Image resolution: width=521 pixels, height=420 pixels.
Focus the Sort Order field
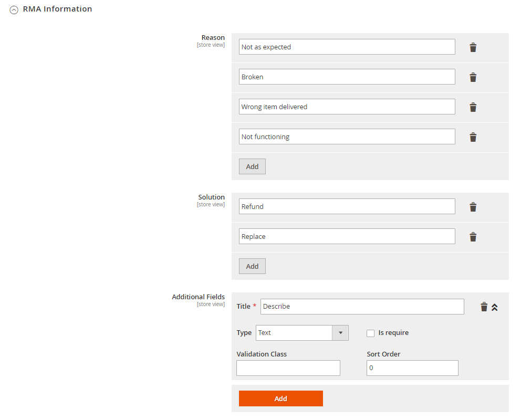tap(412, 368)
